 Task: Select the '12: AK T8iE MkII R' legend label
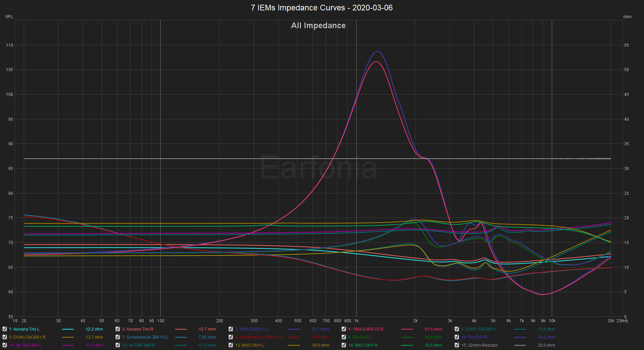(x=139, y=345)
